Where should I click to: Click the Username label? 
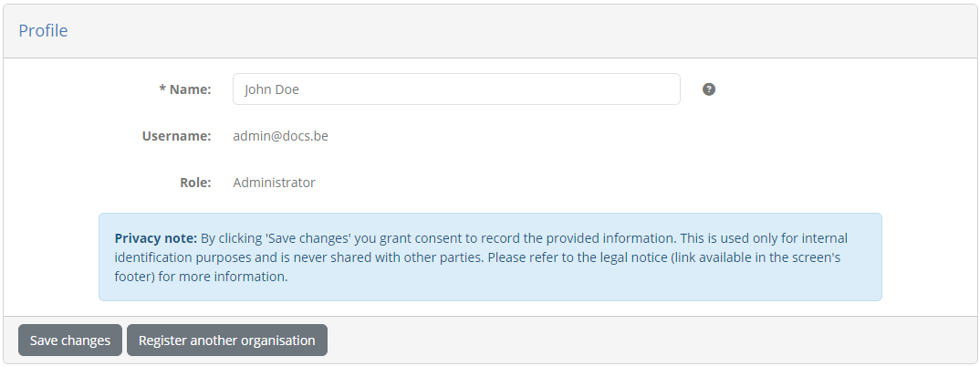(x=176, y=136)
